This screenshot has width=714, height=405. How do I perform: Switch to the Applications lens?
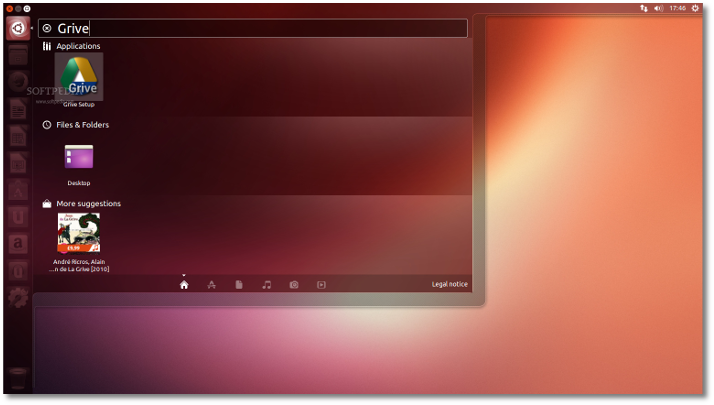[212, 285]
